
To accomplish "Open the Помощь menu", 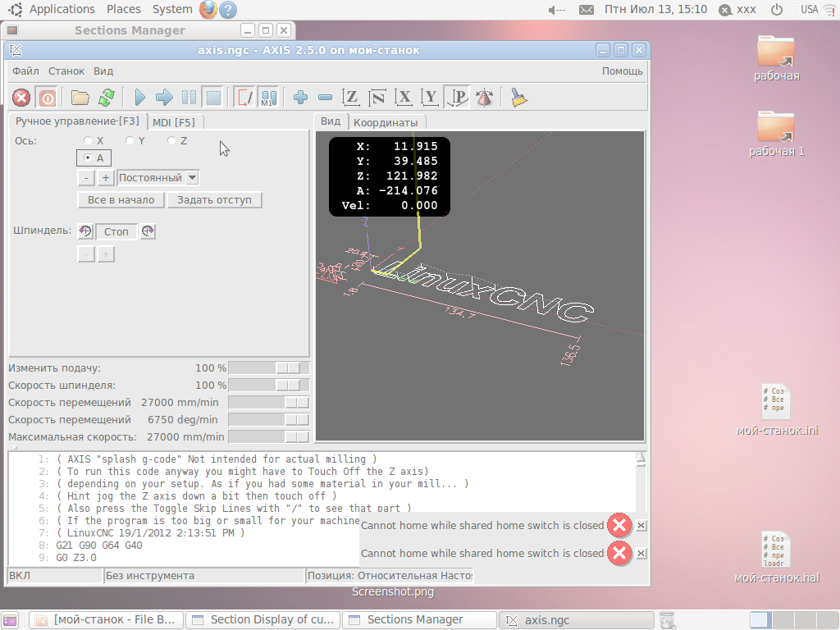I will (622, 71).
